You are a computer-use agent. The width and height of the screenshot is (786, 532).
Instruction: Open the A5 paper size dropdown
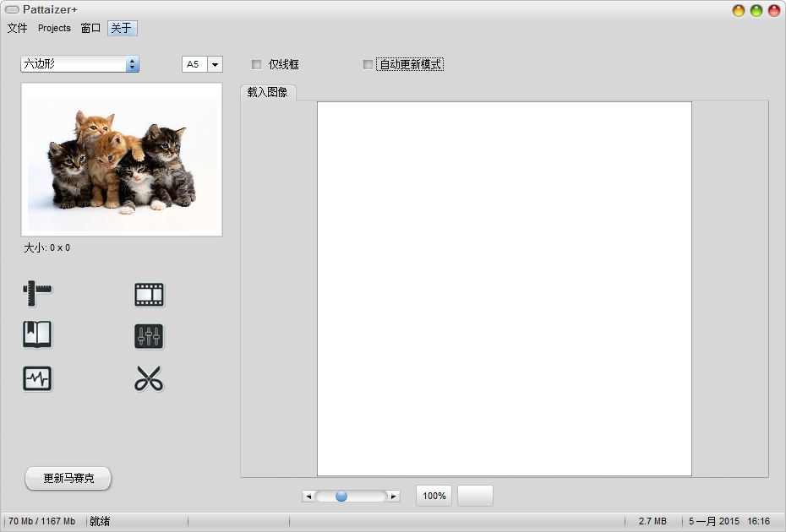click(x=216, y=63)
